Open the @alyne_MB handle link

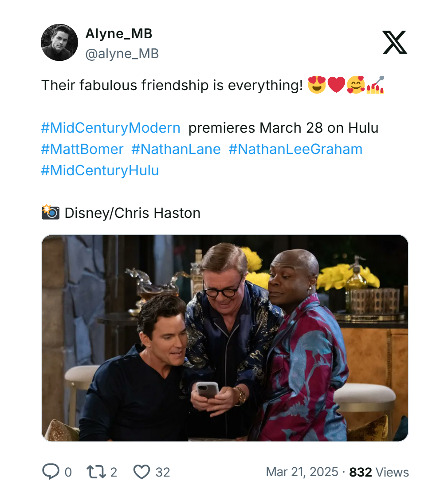click(x=122, y=54)
